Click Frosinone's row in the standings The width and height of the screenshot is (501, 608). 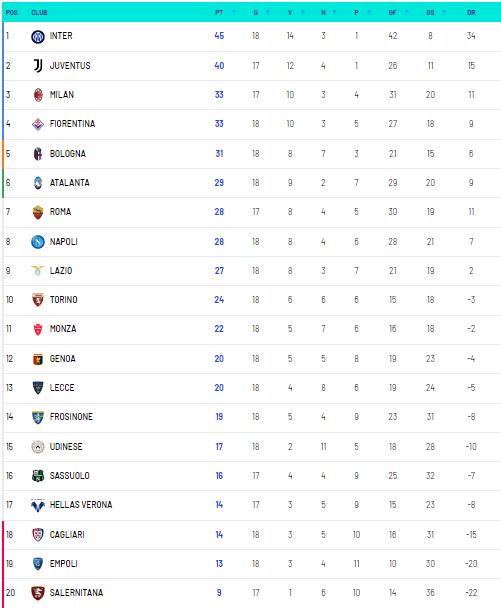click(x=252, y=417)
